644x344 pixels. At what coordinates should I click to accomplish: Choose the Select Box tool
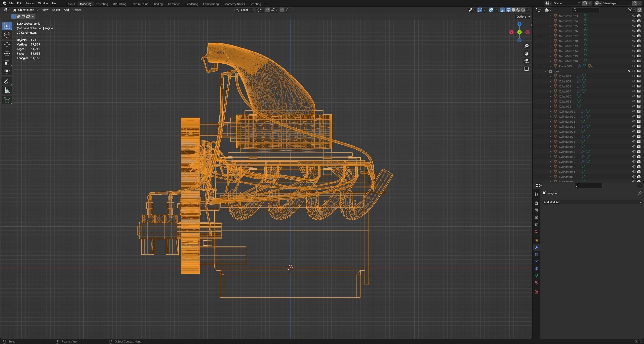tap(7, 26)
